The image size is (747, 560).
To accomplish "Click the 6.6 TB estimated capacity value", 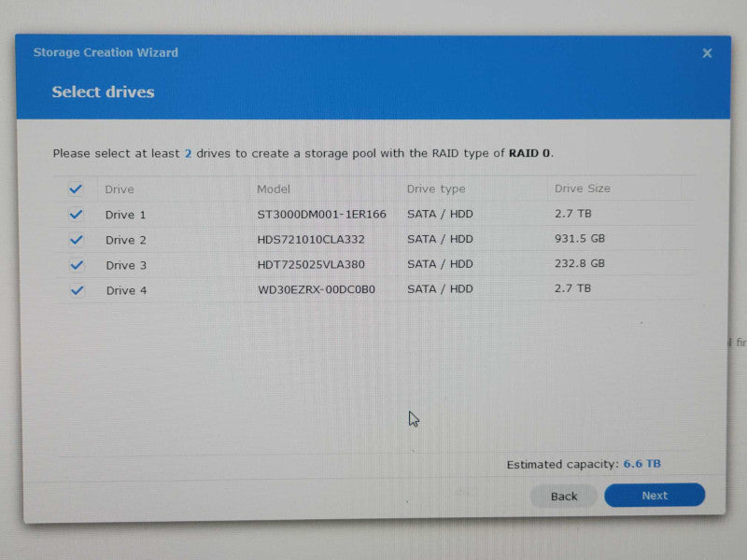I will click(x=641, y=464).
